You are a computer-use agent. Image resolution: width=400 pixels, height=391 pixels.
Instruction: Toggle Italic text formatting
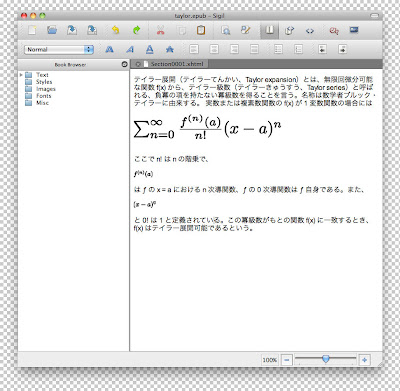(x=130, y=49)
